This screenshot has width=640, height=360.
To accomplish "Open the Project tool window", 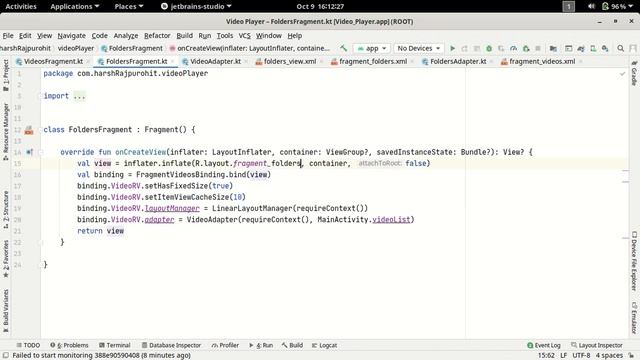I will [x=6, y=75].
